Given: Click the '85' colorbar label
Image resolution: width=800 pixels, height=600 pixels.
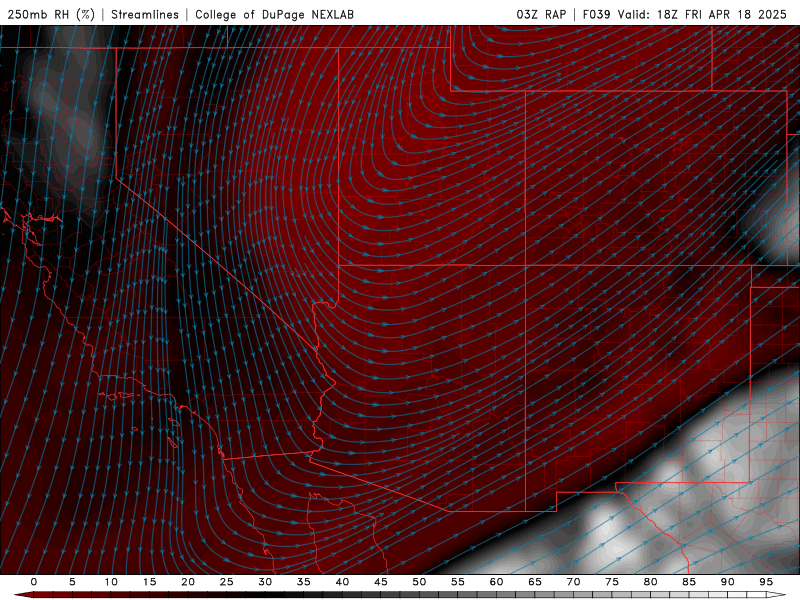Looking at the screenshot, I should point(688,582).
